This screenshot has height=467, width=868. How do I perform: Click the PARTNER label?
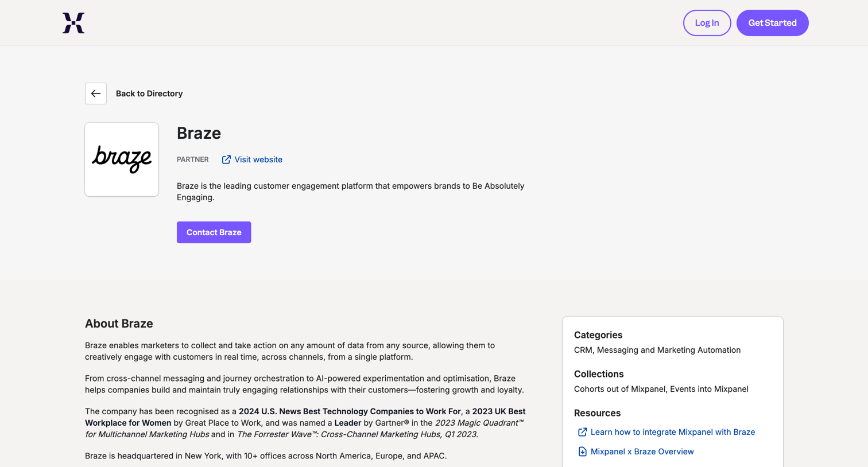(x=193, y=159)
